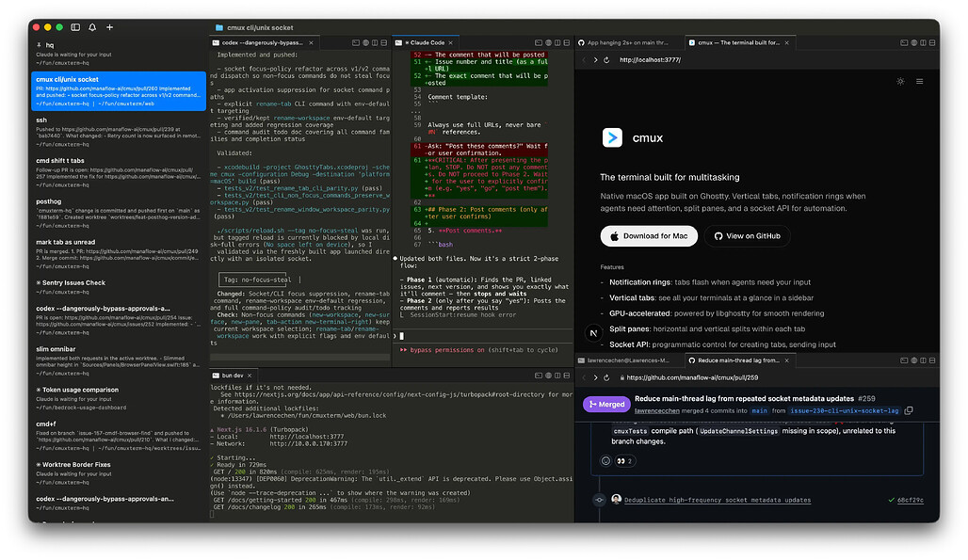Close the codex terminal tab
968x560 pixels.
pos(310,43)
